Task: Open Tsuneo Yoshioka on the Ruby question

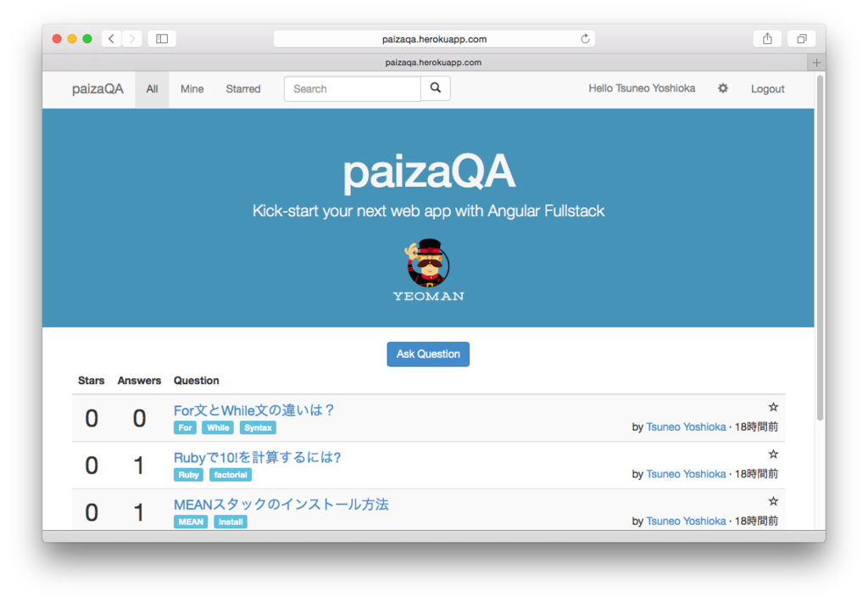Action: click(x=686, y=474)
